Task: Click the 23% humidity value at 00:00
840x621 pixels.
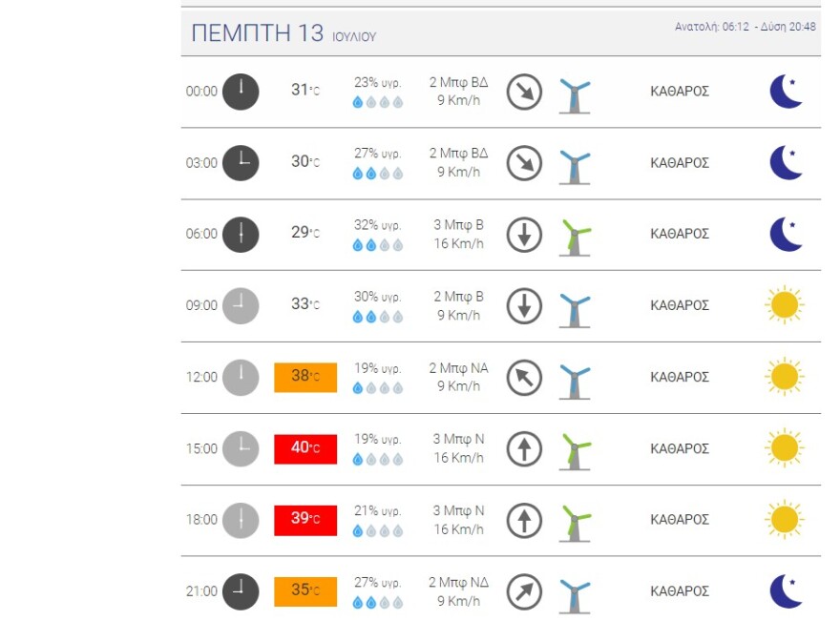Action: (x=378, y=82)
